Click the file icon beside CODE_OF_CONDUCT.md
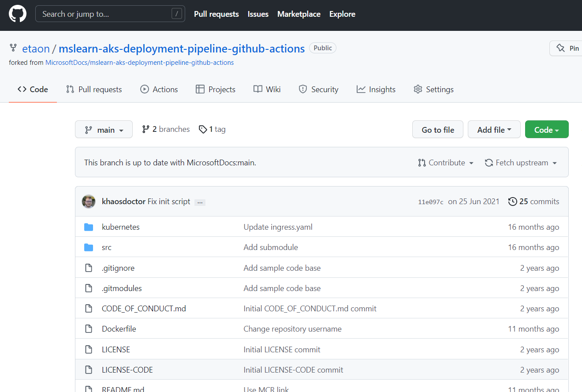Image resolution: width=582 pixels, height=392 pixels. tap(89, 309)
